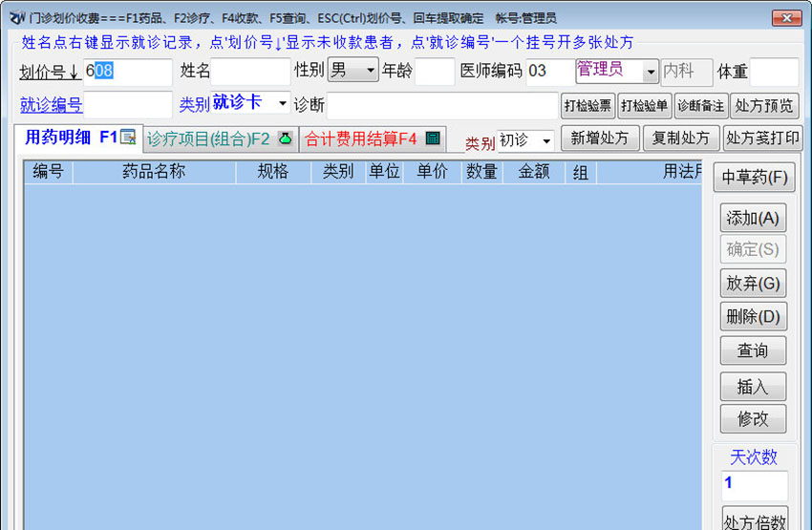Viewport: 812px width, 530px height.
Task: Click the 划价号↓ link
Action: (x=50, y=72)
